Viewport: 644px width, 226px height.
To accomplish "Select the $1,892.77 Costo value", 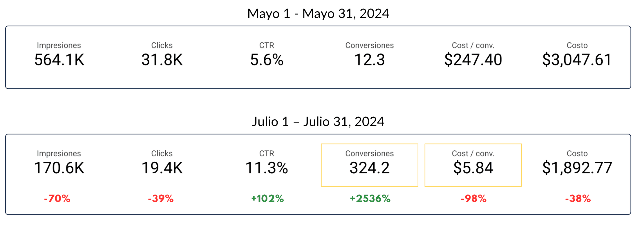I will (x=577, y=168).
